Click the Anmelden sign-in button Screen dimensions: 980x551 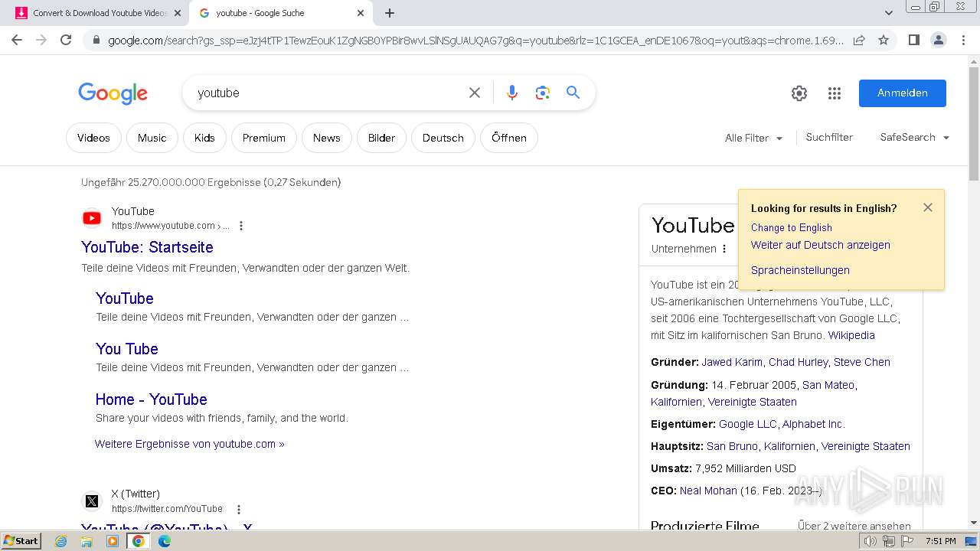pos(902,93)
